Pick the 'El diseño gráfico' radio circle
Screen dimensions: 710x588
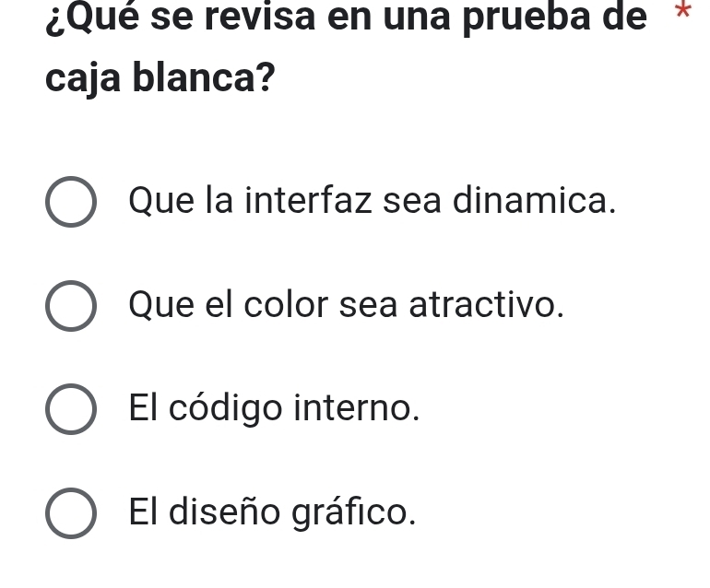pos(71,513)
